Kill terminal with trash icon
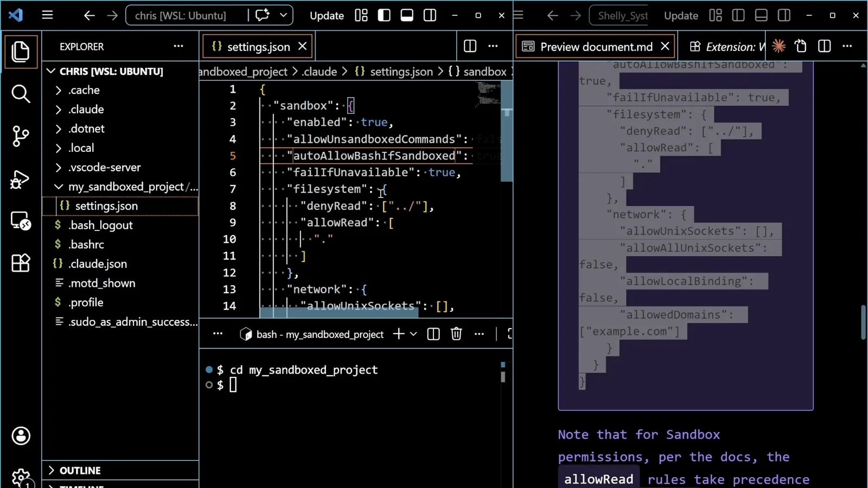 (x=456, y=334)
